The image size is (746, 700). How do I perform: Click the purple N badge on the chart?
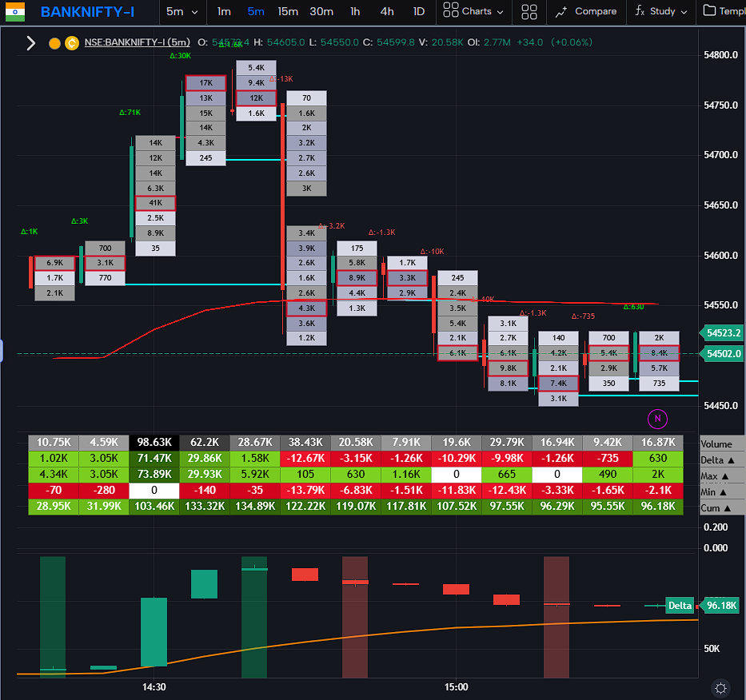657,419
